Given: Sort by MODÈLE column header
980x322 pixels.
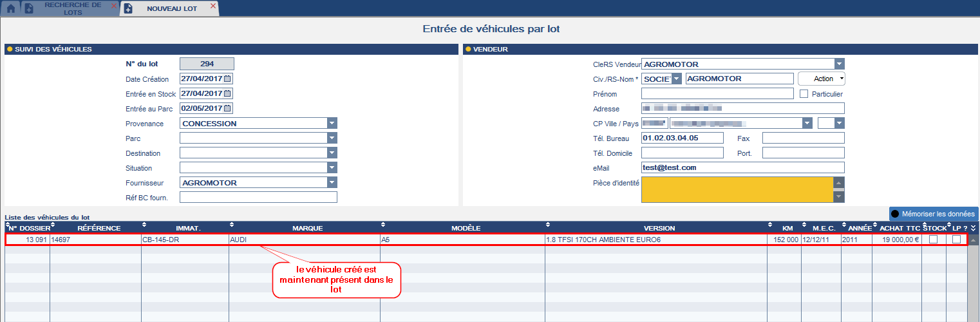Looking at the screenshot, I should tap(462, 228).
